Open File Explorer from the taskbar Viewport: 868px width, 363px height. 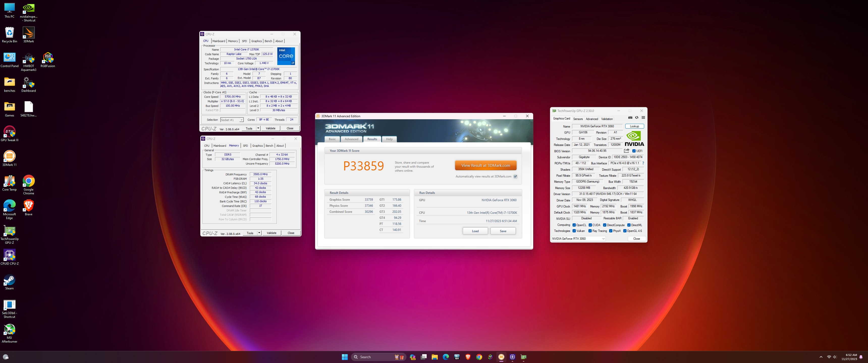tap(435, 357)
